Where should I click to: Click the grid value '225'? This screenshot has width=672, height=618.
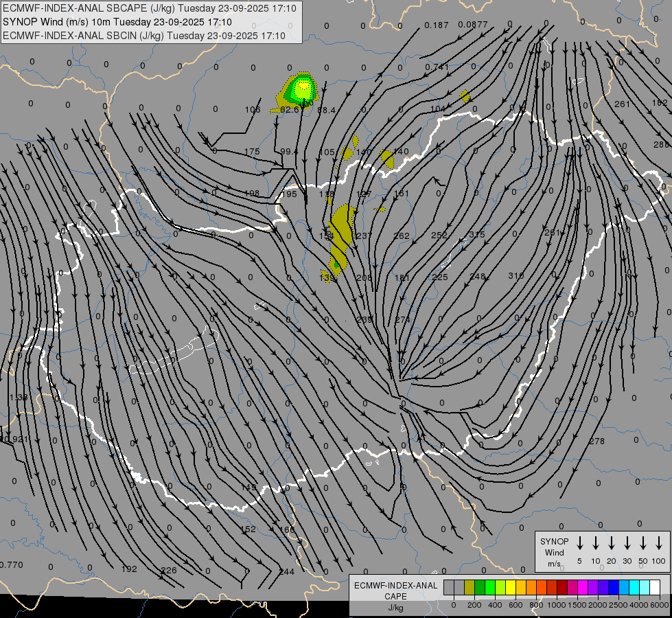(x=440, y=277)
